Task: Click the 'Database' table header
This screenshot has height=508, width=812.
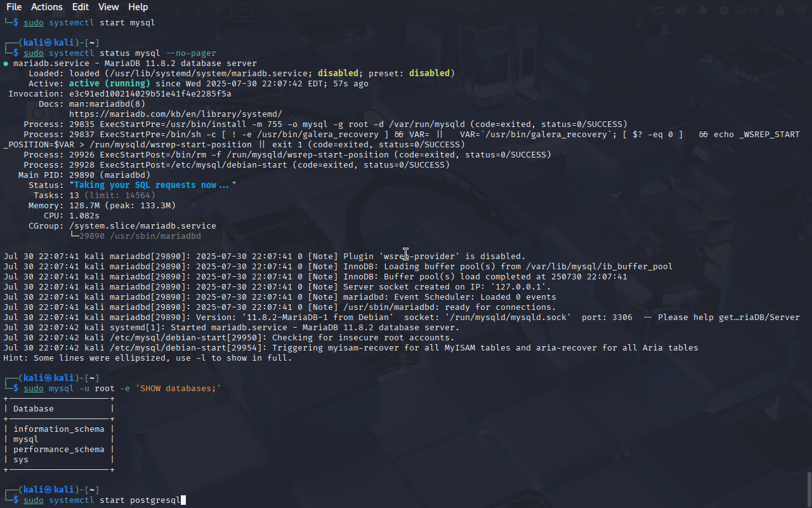Action: pyautogui.click(x=34, y=408)
